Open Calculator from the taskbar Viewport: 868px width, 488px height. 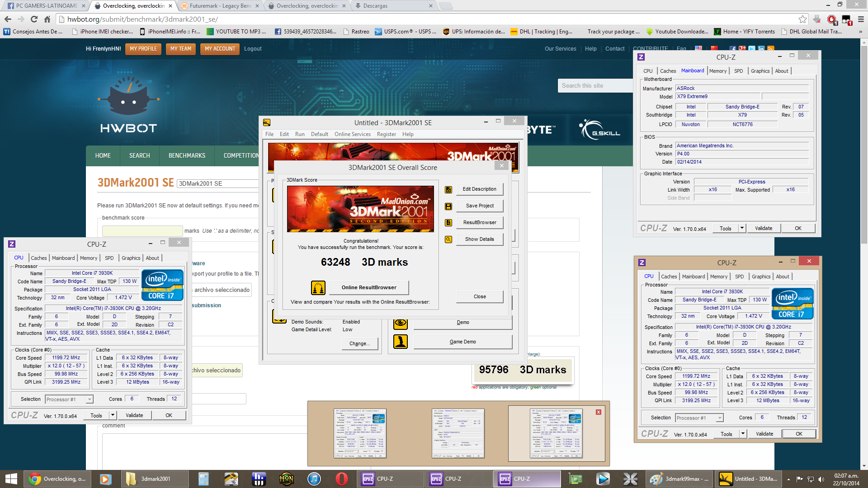coord(203,479)
